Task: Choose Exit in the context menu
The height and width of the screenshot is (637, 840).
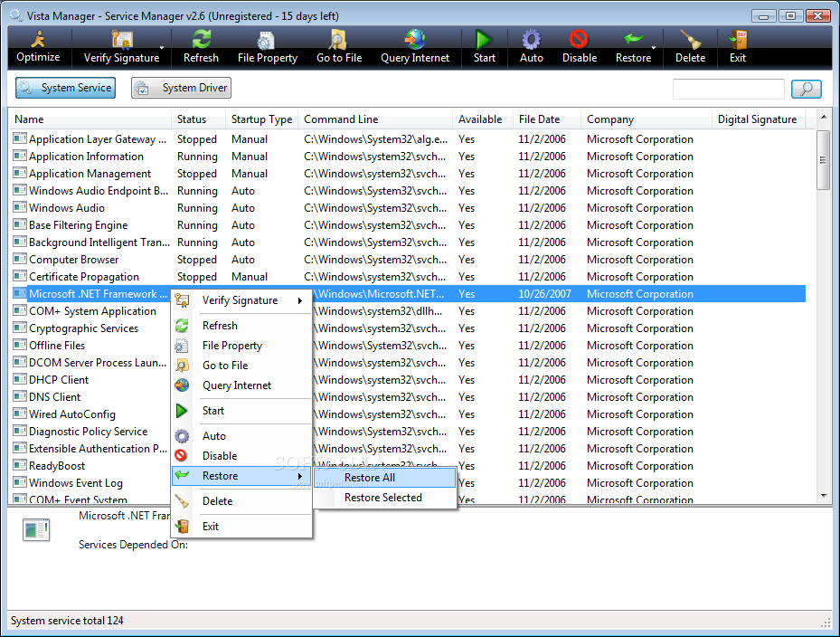Action: [241, 527]
